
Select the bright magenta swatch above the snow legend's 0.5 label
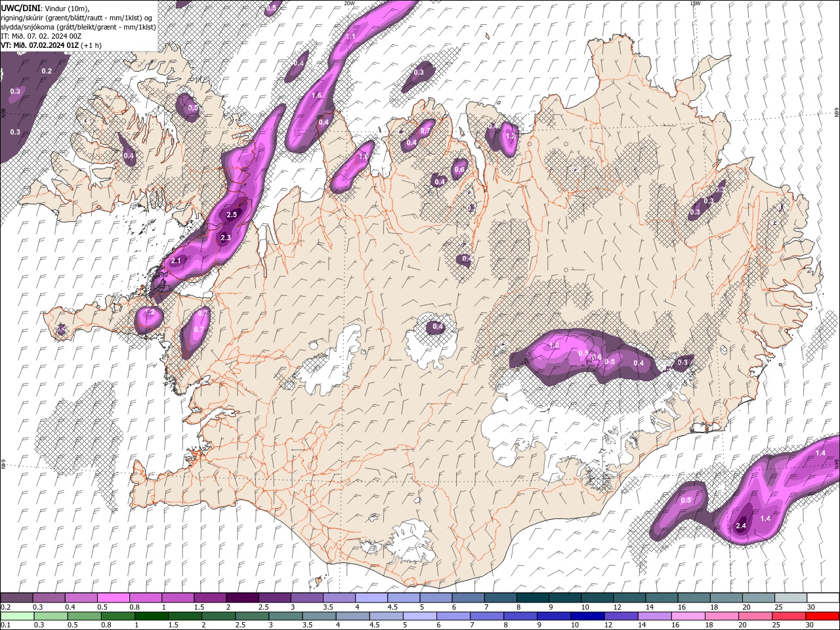coord(113,598)
